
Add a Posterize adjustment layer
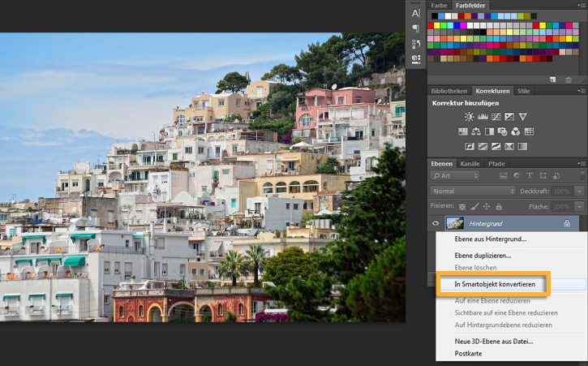[483, 146]
